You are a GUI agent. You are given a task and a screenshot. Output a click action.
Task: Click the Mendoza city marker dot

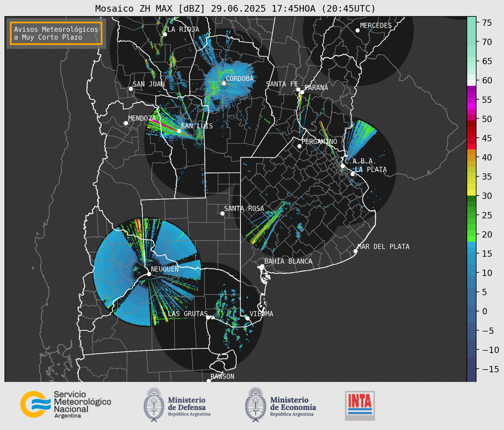pyautogui.click(x=126, y=123)
